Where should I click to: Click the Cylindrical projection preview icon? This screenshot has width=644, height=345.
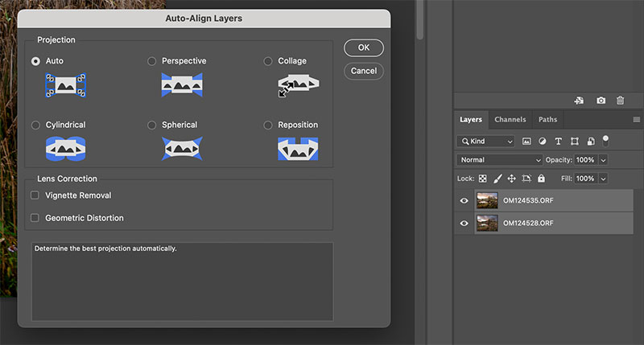coord(66,149)
